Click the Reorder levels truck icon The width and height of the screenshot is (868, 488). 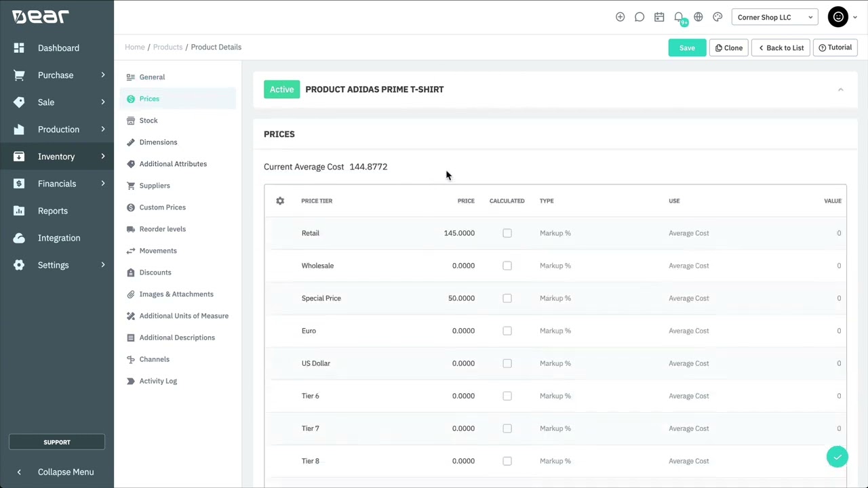pos(131,229)
